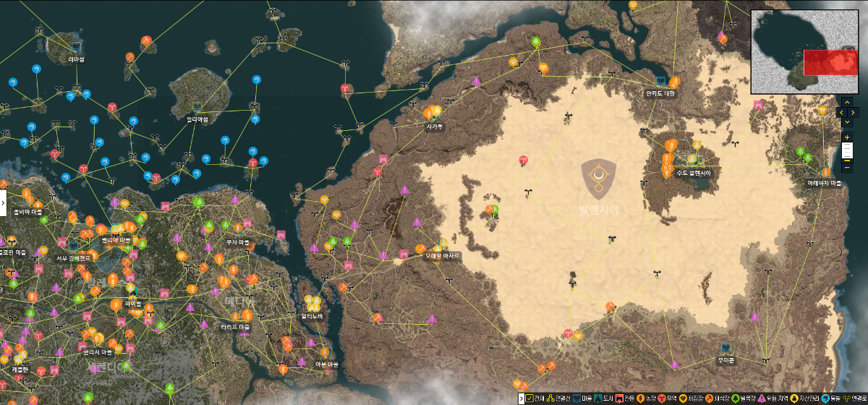The width and height of the screenshot is (868, 405).
Task: Toggle the 위험 지역 danger zone filter
Action: 761,398
